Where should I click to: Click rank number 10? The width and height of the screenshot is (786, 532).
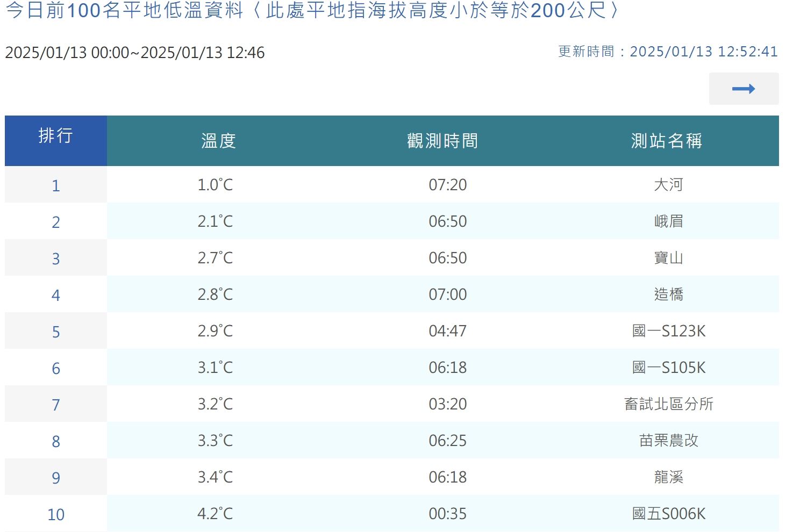pyautogui.click(x=56, y=515)
